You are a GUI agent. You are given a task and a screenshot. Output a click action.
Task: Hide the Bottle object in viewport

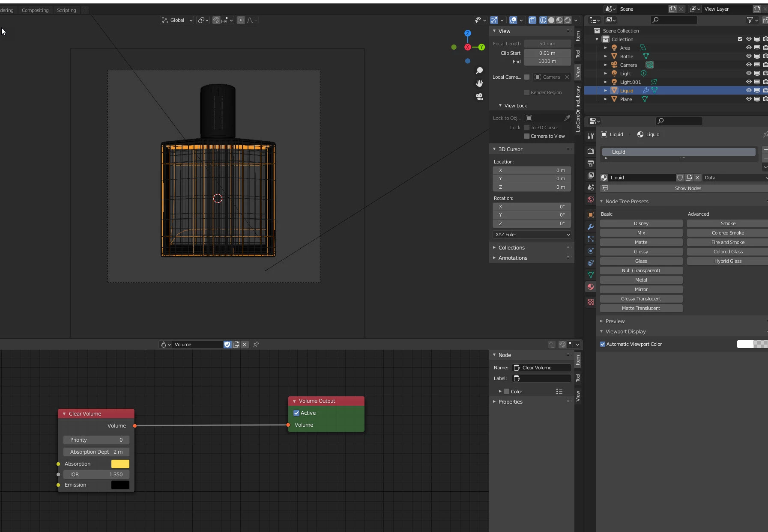(x=749, y=56)
